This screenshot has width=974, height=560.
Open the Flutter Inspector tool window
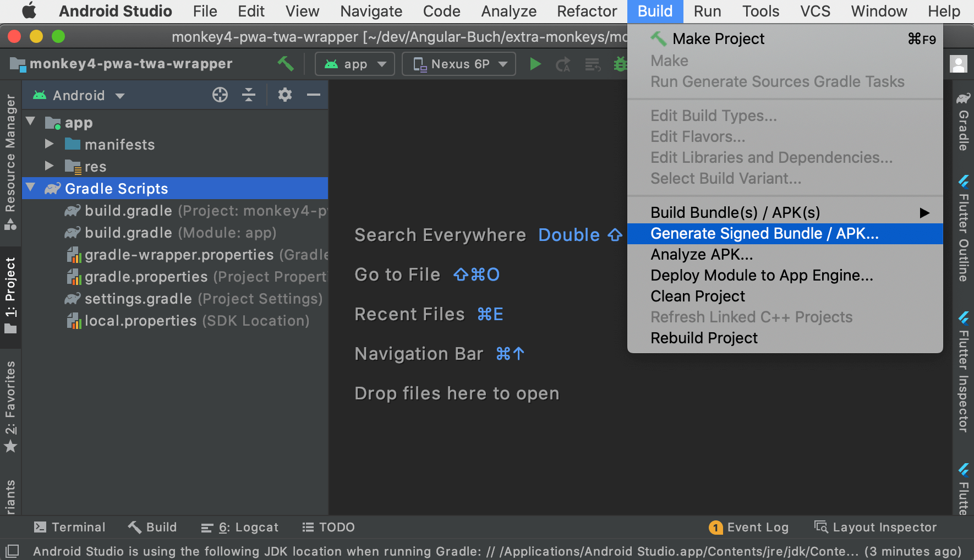(x=963, y=372)
